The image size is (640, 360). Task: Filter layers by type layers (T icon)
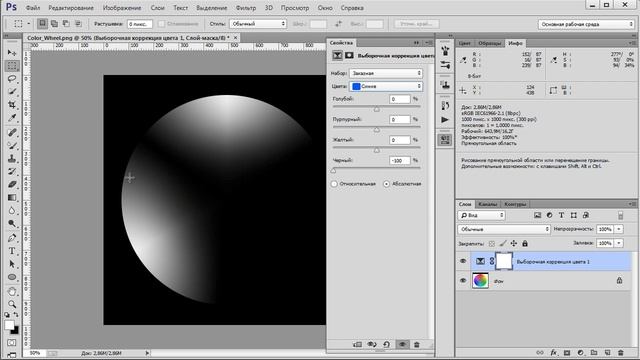(x=562, y=215)
